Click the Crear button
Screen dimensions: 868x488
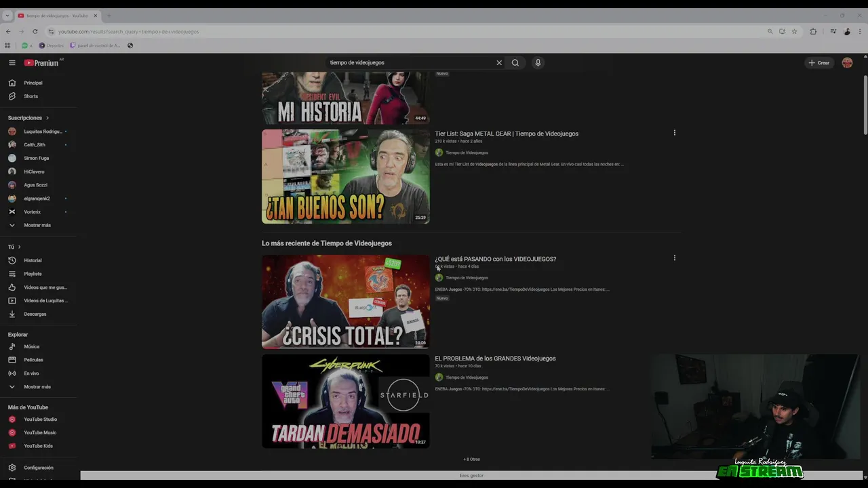pos(819,62)
